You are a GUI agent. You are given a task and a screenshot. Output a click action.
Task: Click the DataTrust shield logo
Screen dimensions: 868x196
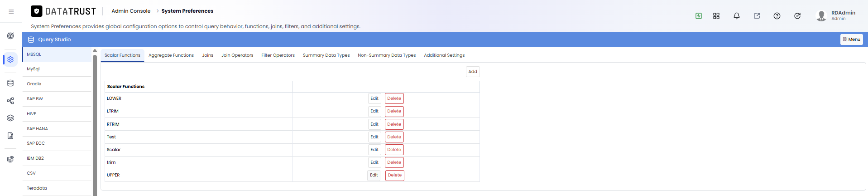coord(37,11)
